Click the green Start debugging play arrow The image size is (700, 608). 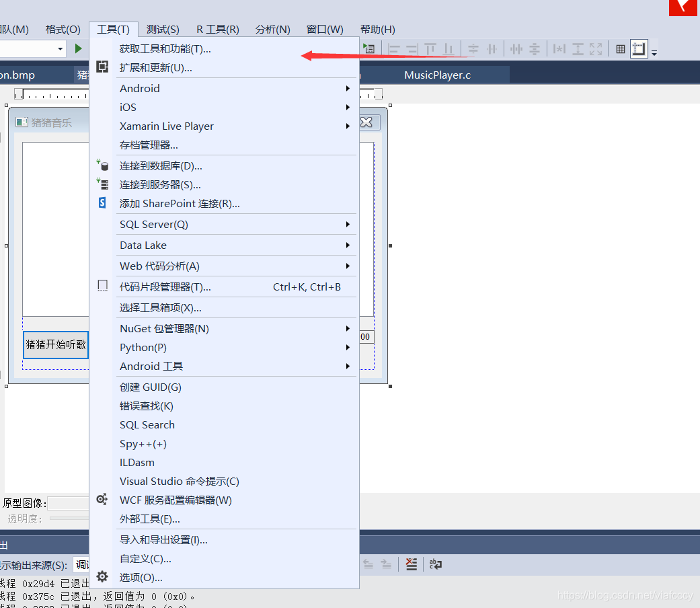78,48
